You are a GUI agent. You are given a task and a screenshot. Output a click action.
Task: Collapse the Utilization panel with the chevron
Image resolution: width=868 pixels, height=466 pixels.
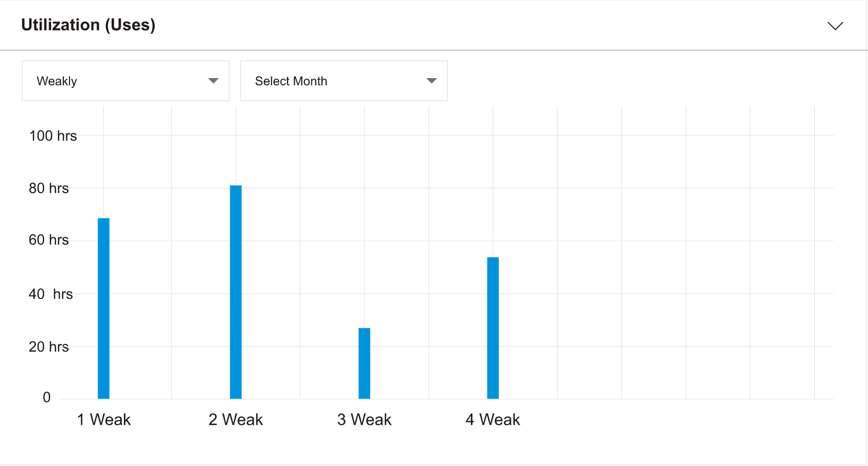(x=835, y=26)
